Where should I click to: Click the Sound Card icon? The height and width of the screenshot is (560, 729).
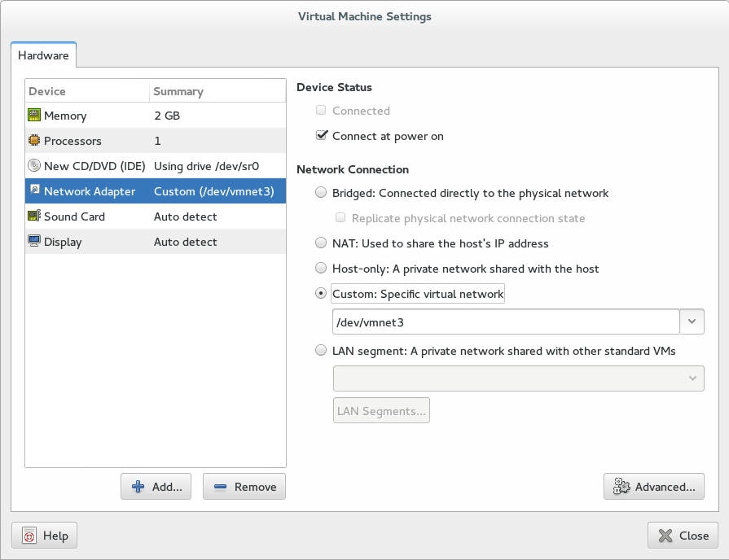[34, 217]
